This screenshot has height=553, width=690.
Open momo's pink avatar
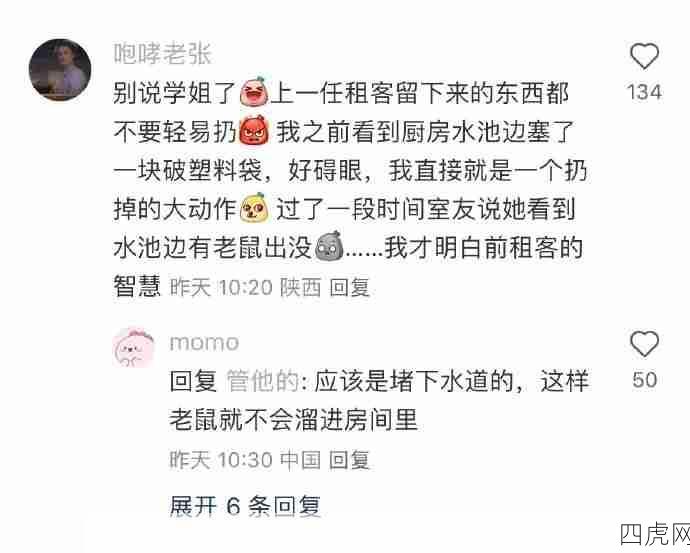click(x=134, y=348)
